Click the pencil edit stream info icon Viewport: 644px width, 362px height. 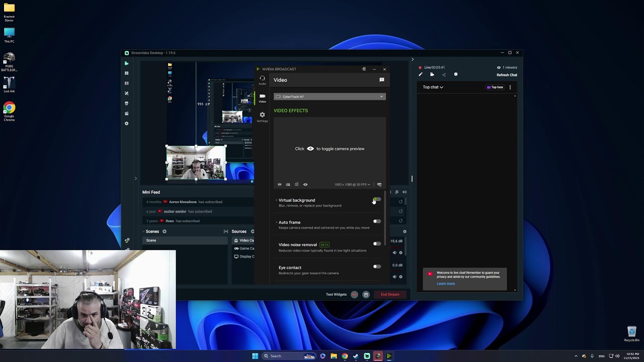click(x=421, y=74)
